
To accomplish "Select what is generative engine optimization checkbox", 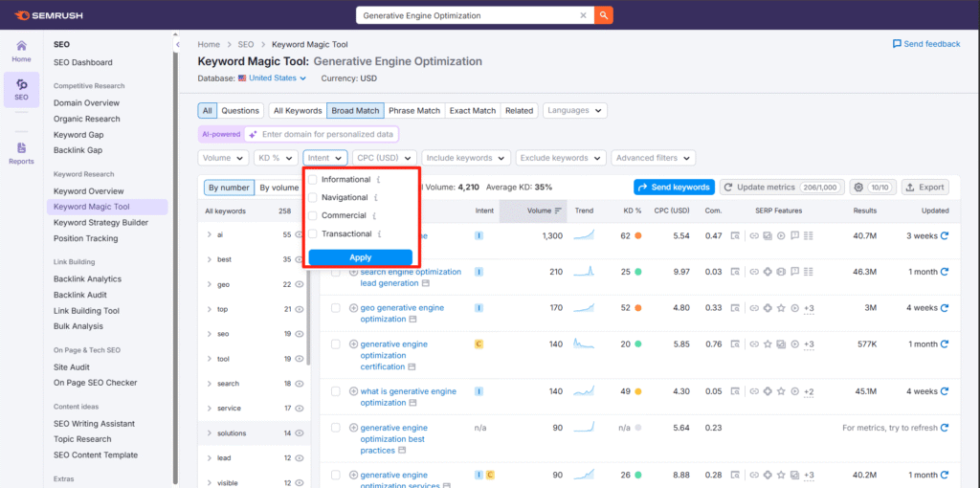I will pos(336,391).
